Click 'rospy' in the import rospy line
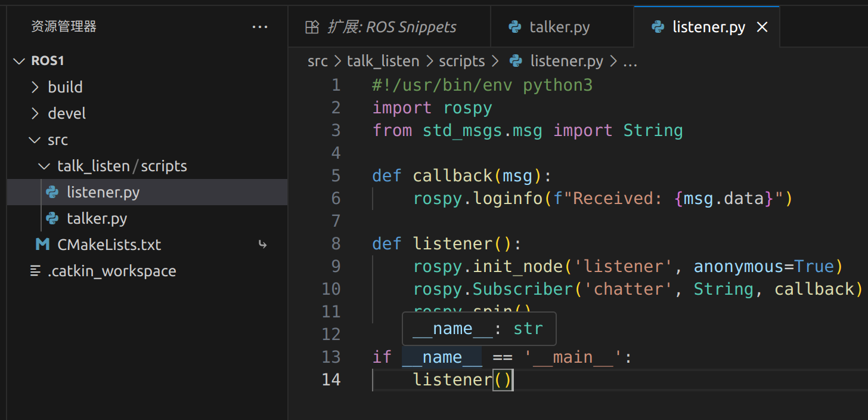The height and width of the screenshot is (420, 868). tap(468, 107)
